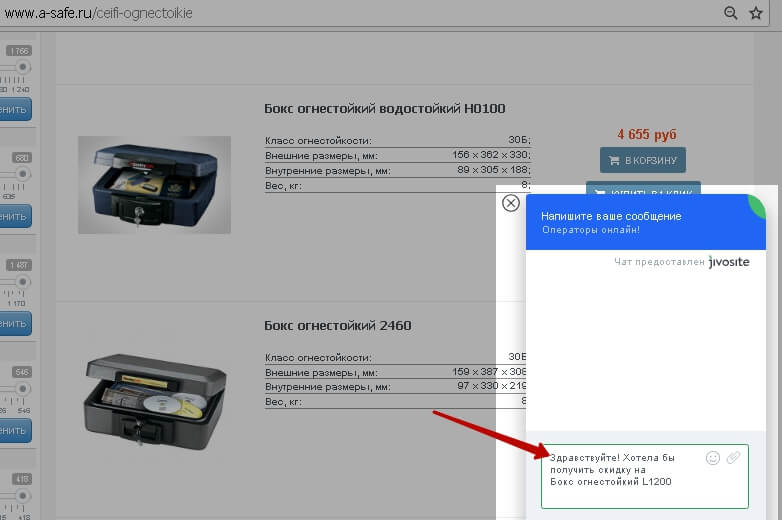Click the one-click buy button under В корзину
The width and height of the screenshot is (782, 520).
pyautogui.click(x=642, y=188)
